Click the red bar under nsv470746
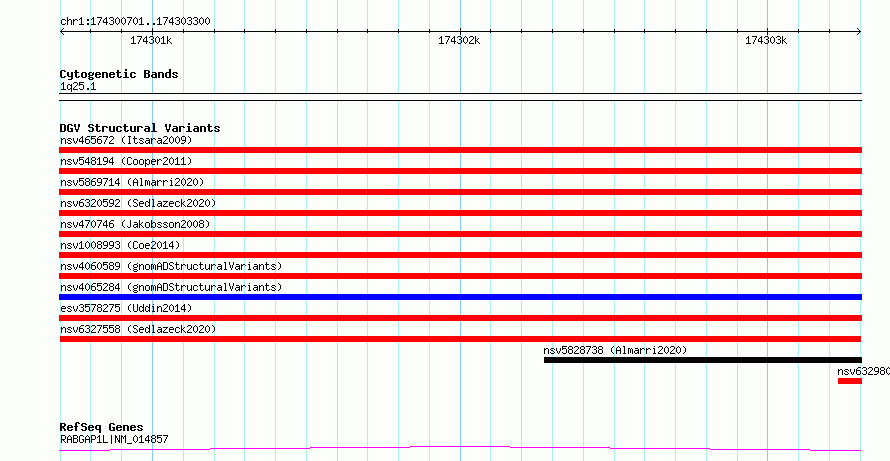This screenshot has width=890, height=461. [x=460, y=234]
